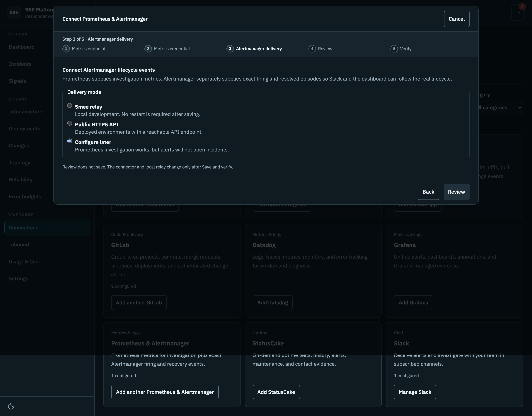Toggle dark mode moon icon
The width and height of the screenshot is (532, 416).
(11, 406)
